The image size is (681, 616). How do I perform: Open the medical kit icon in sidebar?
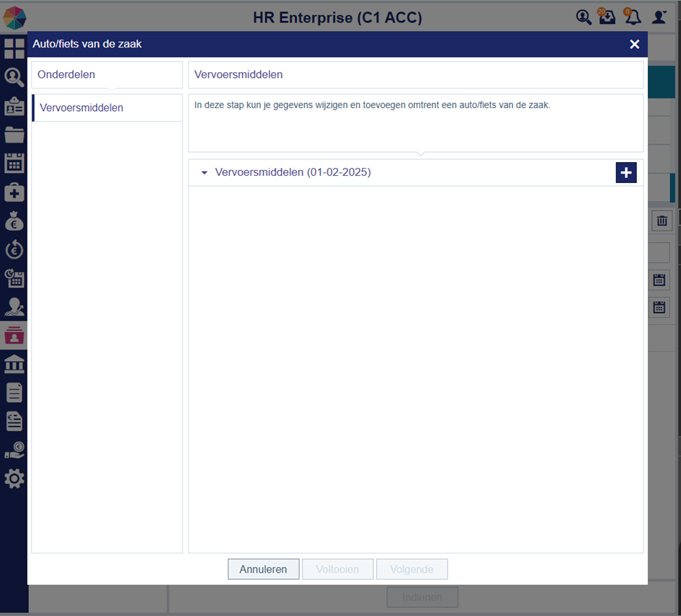[x=14, y=192]
